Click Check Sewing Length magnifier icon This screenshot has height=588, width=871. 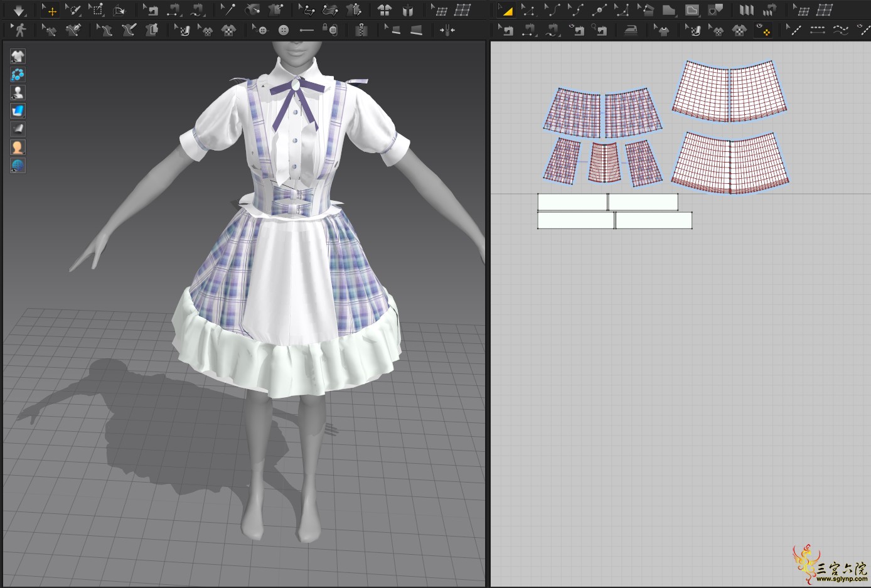pos(599,30)
